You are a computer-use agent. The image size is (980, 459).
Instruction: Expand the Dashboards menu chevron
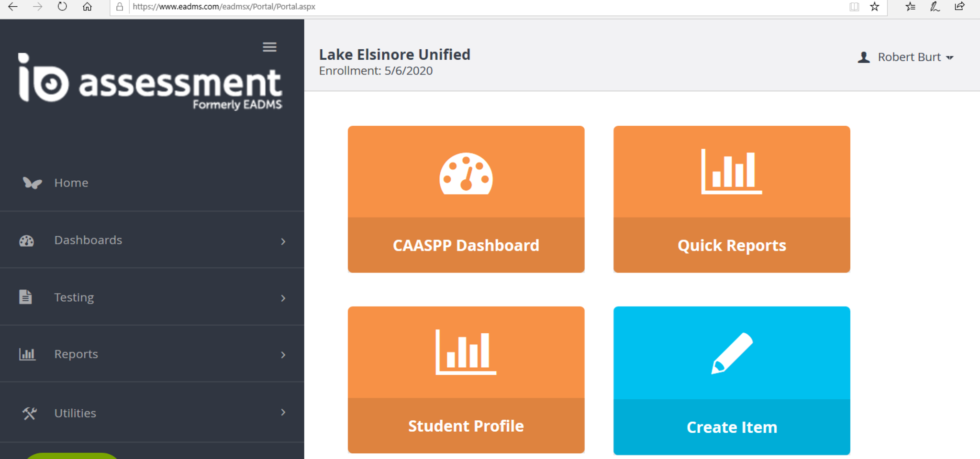click(x=283, y=241)
